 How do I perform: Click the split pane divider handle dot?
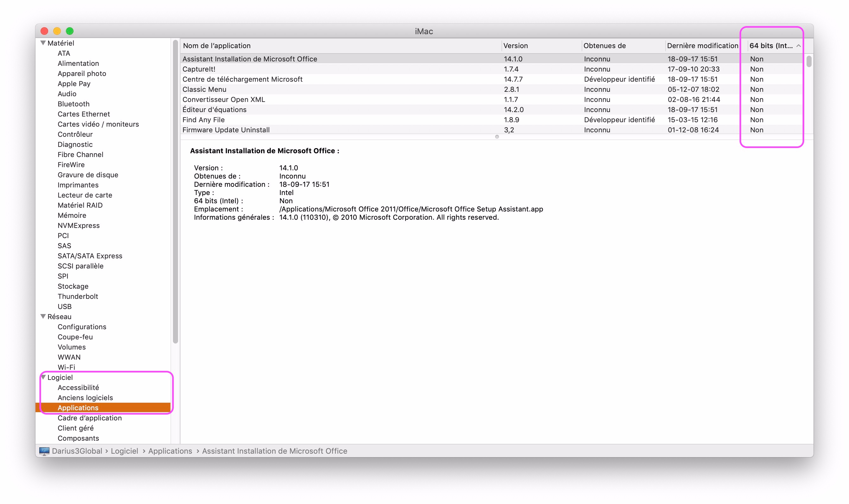[497, 137]
